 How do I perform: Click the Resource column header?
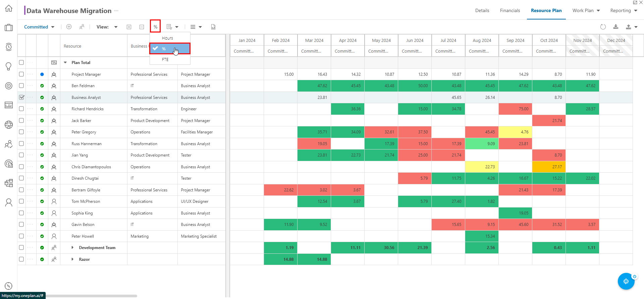(x=94, y=46)
